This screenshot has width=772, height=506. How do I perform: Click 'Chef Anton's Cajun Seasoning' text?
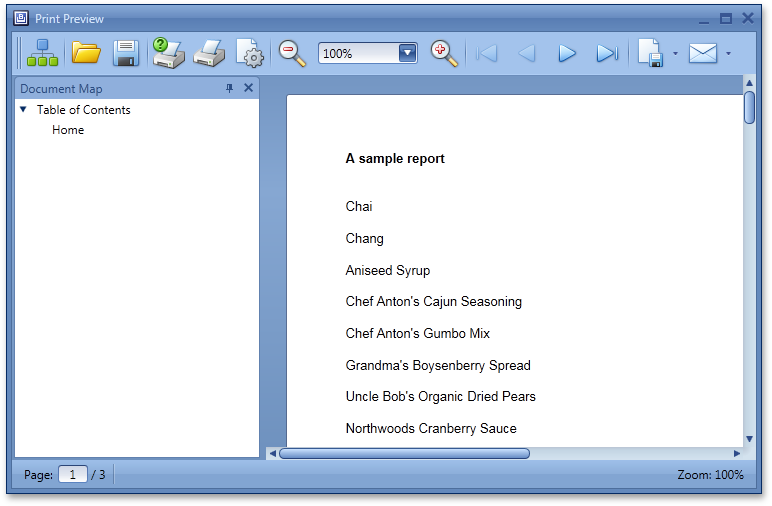coord(434,302)
